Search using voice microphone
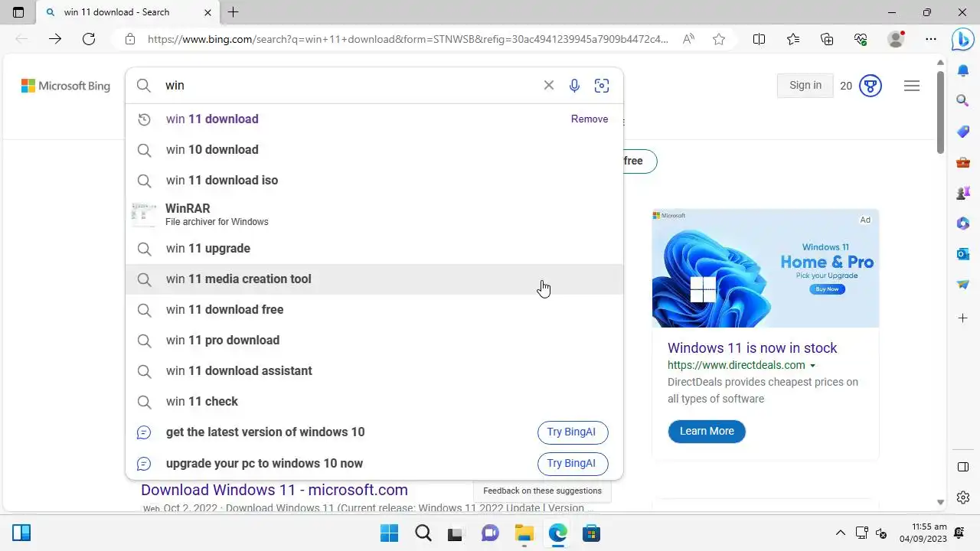980x551 pixels. pyautogui.click(x=574, y=86)
